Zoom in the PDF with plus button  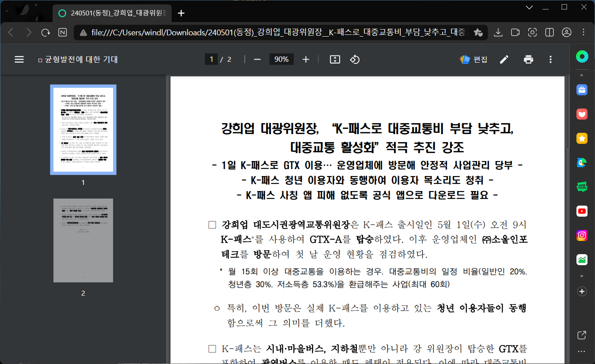306,60
